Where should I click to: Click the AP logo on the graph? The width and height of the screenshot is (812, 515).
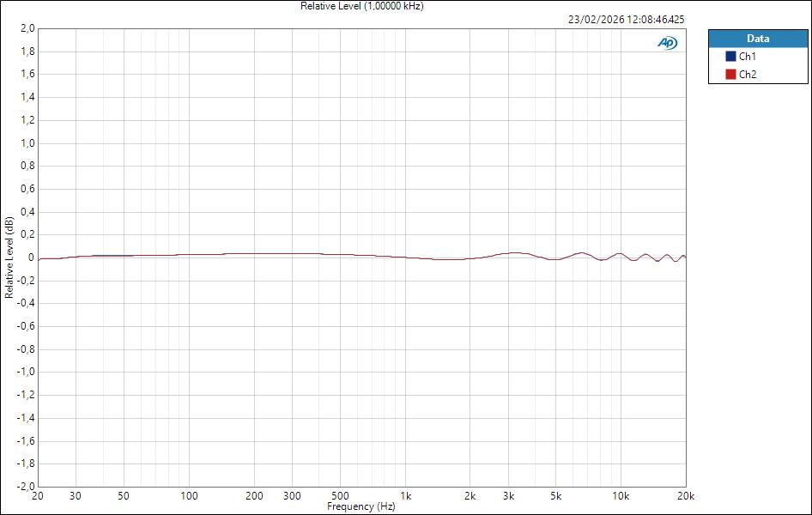[x=668, y=40]
